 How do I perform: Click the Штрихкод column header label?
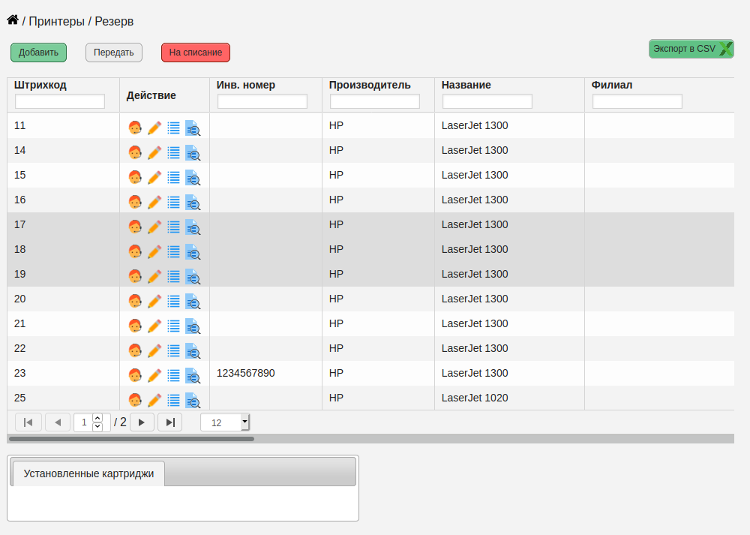(40, 85)
